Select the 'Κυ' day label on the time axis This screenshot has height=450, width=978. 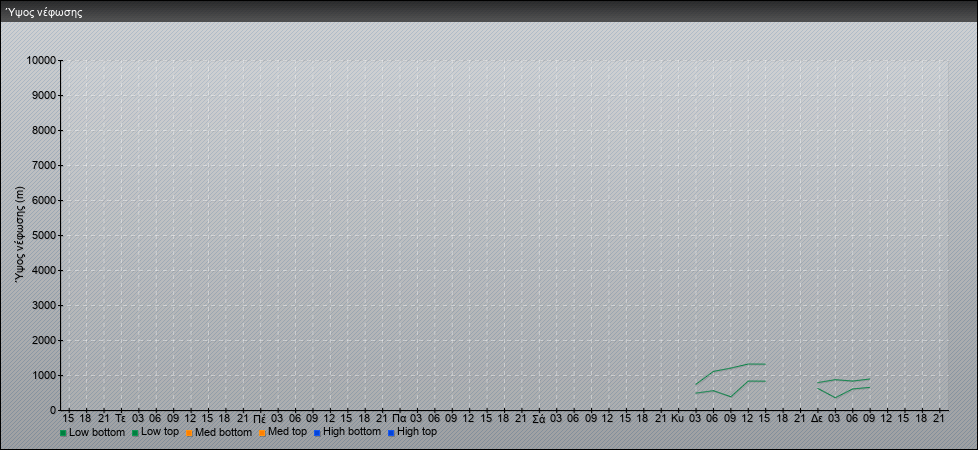pyautogui.click(x=678, y=419)
